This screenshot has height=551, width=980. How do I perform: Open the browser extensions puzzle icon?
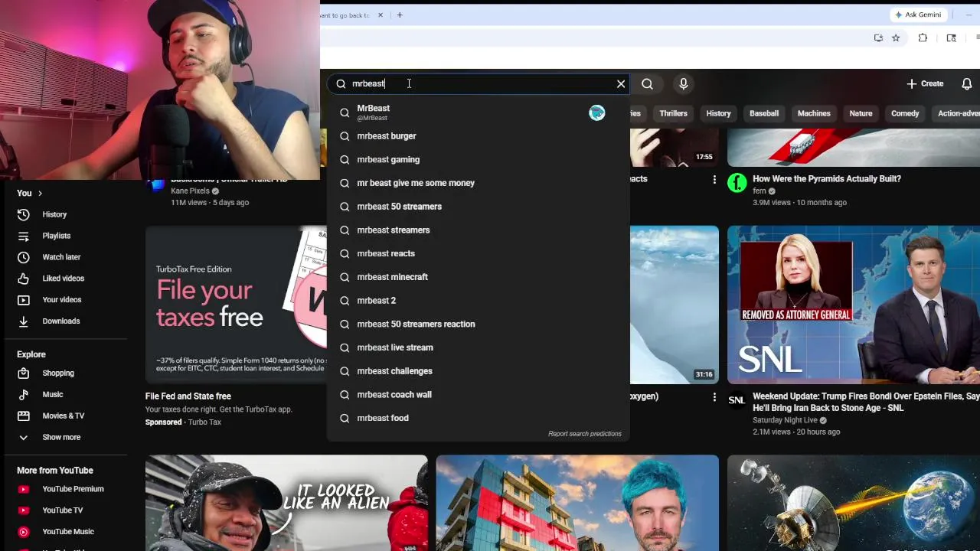(923, 38)
